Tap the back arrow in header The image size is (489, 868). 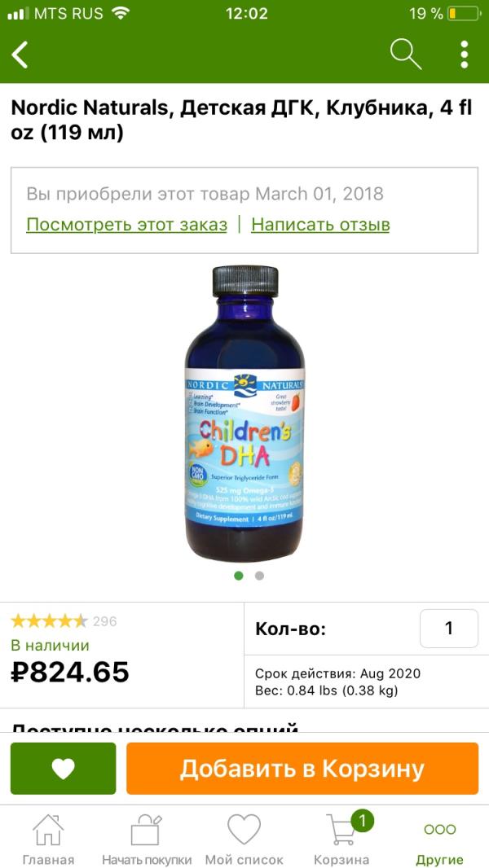click(20, 55)
